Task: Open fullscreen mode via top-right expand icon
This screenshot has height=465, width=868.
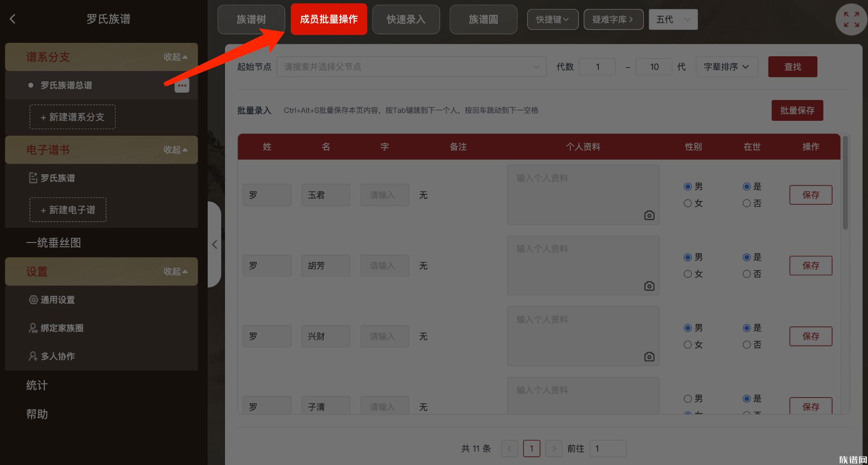Action: [x=851, y=19]
